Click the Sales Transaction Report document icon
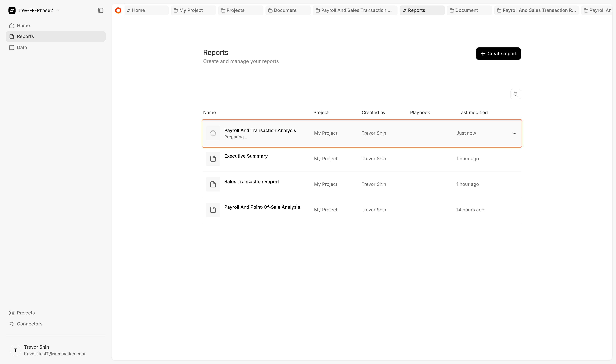The height and width of the screenshot is (364, 616). 213,184
